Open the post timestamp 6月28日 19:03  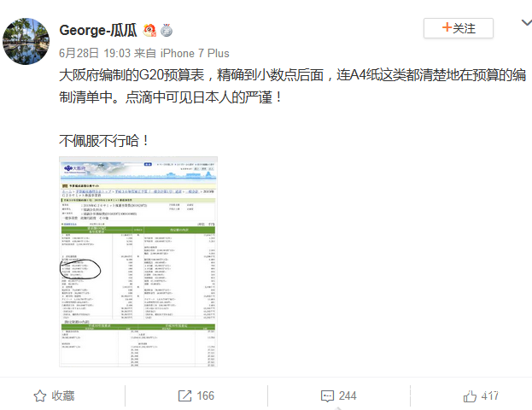coord(95,53)
